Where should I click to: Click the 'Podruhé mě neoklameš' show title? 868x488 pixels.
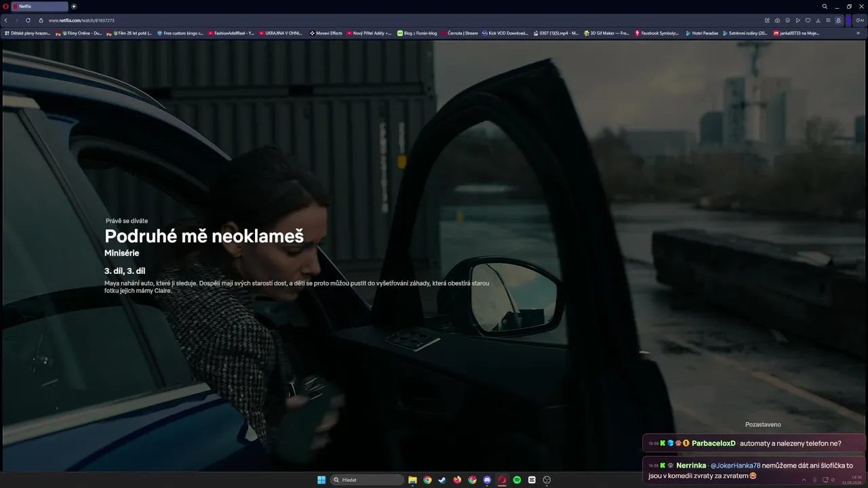tap(204, 236)
